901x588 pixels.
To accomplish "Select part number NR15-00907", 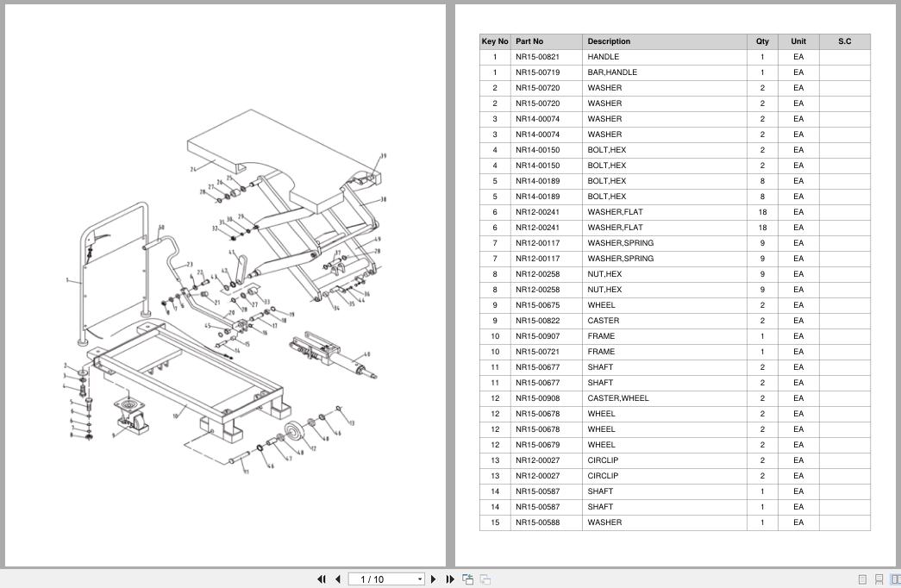I will tap(537, 336).
